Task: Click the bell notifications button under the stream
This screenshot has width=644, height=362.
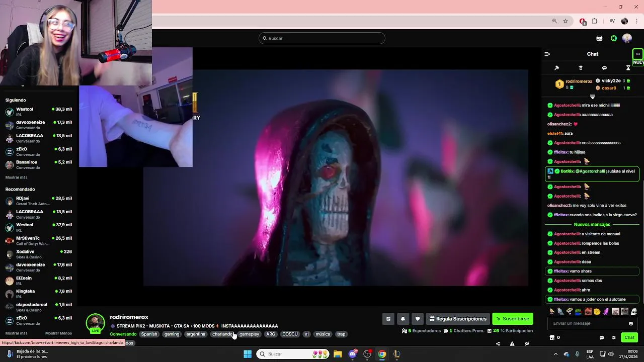Action: pyautogui.click(x=403, y=319)
